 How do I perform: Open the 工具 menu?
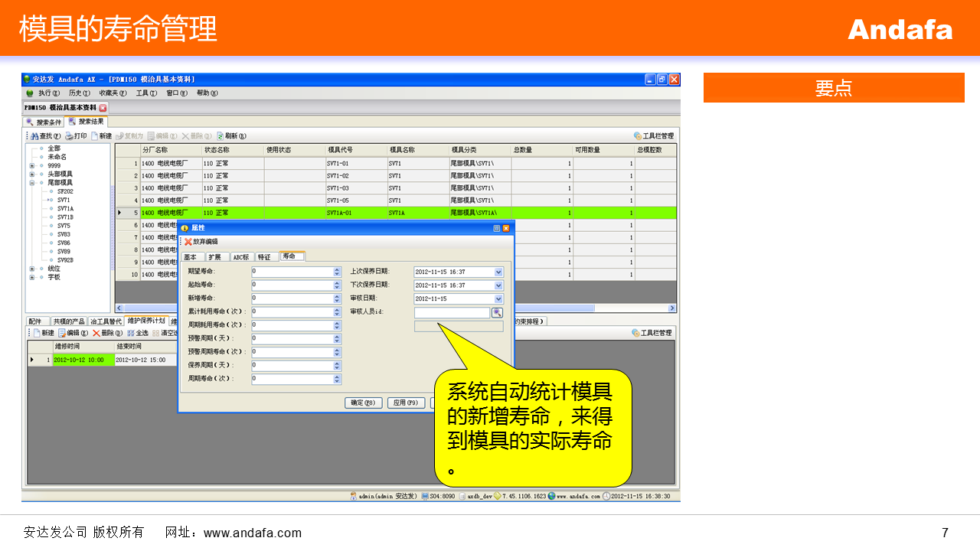tap(145, 93)
